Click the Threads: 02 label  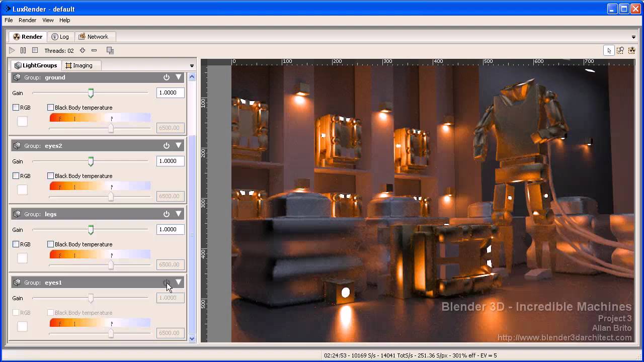pyautogui.click(x=59, y=51)
